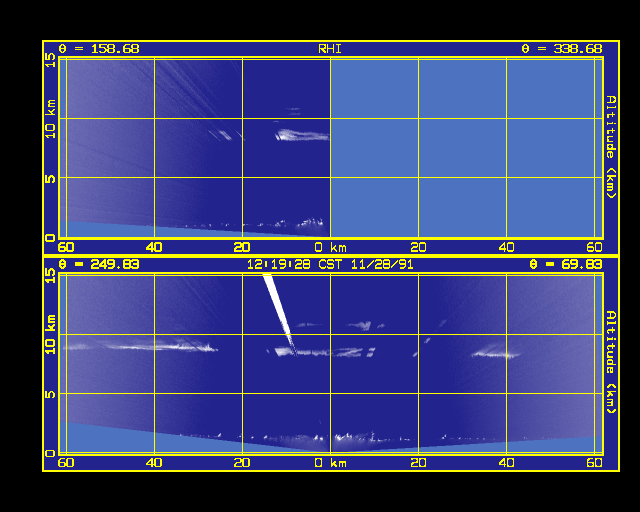Click the 10 km altitude tick of the top panel

point(50,119)
